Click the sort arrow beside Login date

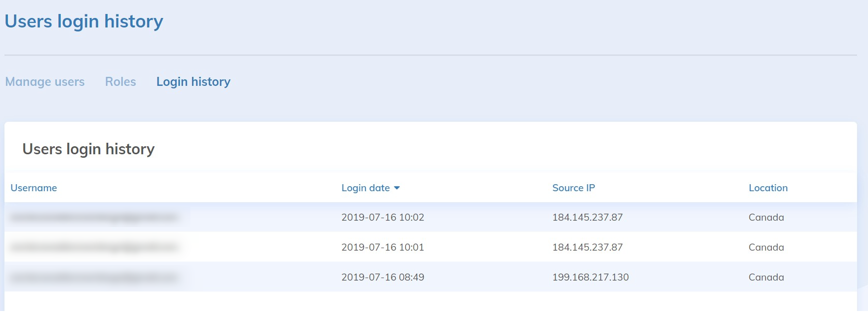tap(397, 188)
